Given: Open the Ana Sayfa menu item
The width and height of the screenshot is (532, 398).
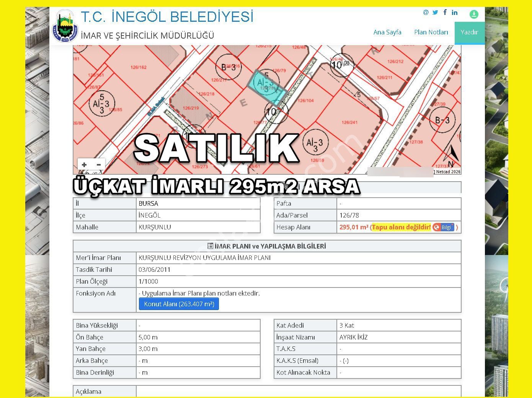Looking at the screenshot, I should pos(387,32).
